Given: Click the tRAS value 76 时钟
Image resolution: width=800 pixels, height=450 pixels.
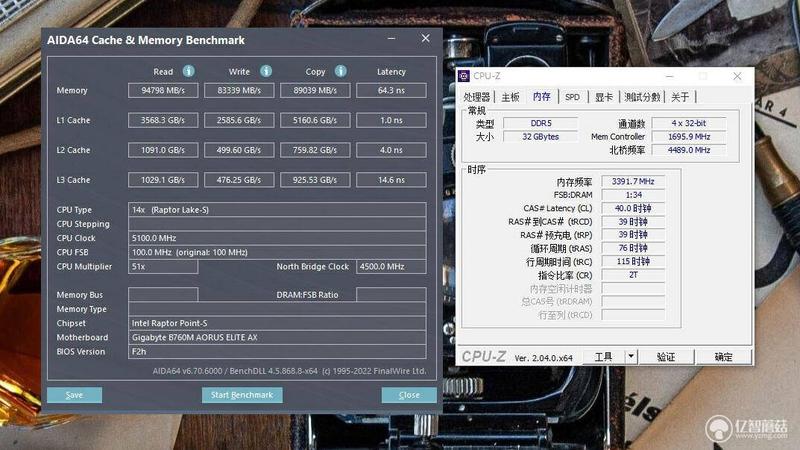Looking at the screenshot, I should point(633,248).
